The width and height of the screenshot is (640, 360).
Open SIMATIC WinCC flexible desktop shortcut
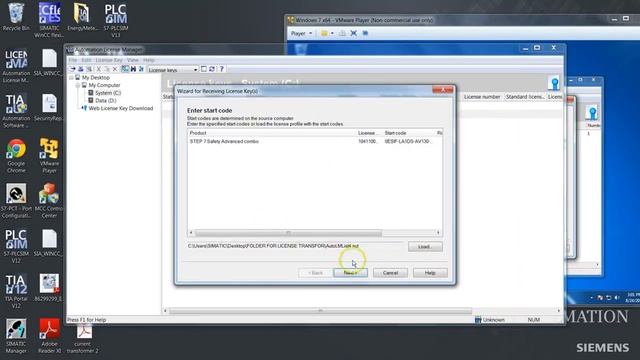pyautogui.click(x=49, y=20)
